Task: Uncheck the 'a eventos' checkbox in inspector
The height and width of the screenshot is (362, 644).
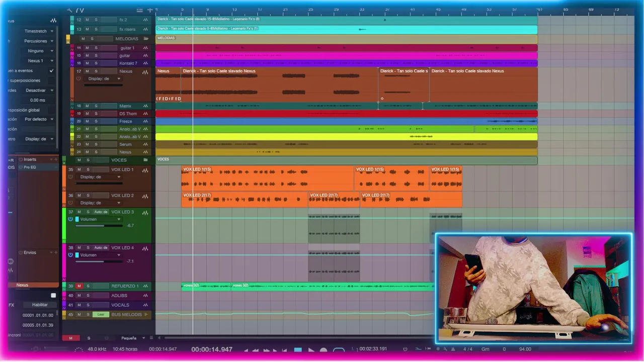Action: (x=51, y=71)
